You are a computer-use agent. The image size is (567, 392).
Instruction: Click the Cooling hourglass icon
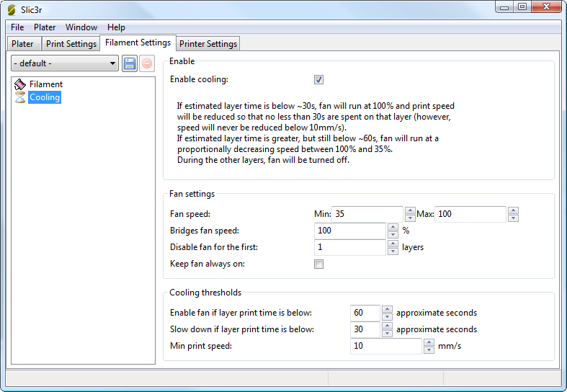tap(20, 97)
